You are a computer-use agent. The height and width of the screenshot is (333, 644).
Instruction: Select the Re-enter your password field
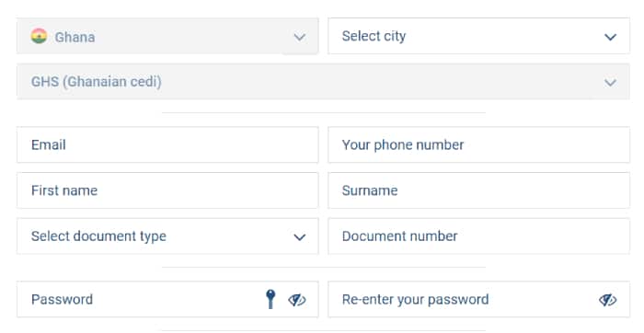click(x=479, y=299)
